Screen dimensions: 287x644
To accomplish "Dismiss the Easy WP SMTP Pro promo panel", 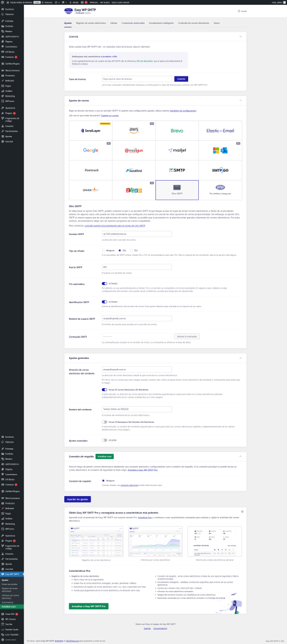I will point(242,512).
